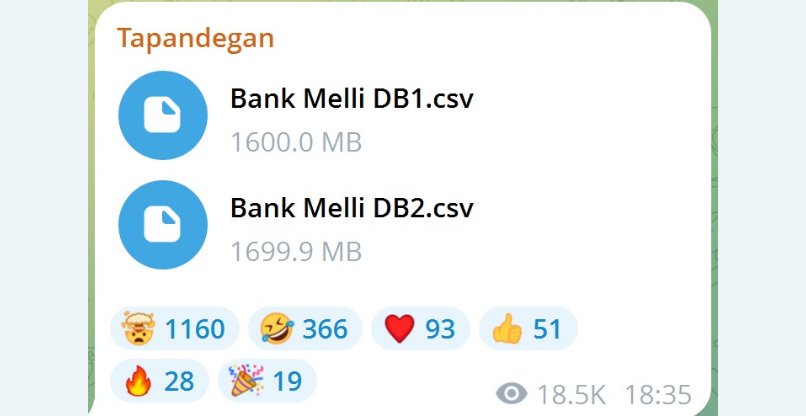Download the Bank Melli DB1.csv file icon
This screenshot has width=806, height=416.
tap(163, 115)
